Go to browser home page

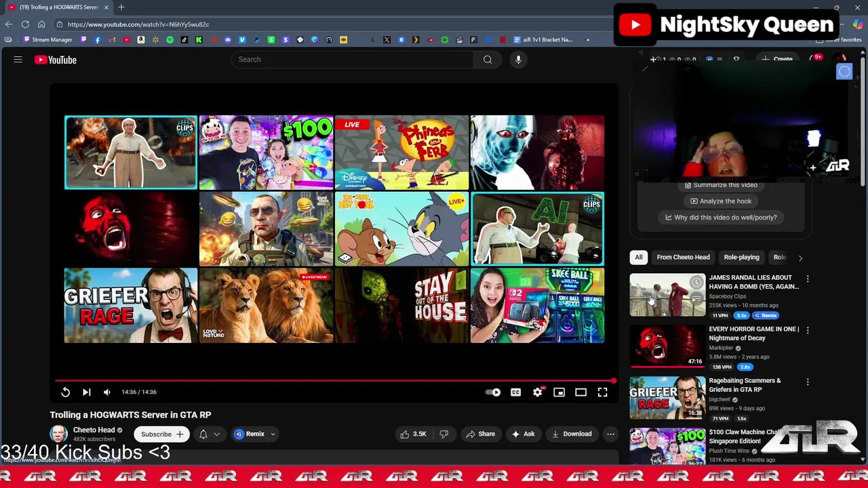pyautogui.click(x=41, y=24)
